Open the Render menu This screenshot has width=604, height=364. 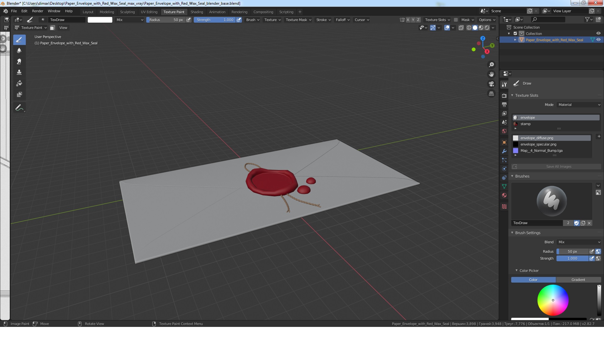[x=37, y=11]
